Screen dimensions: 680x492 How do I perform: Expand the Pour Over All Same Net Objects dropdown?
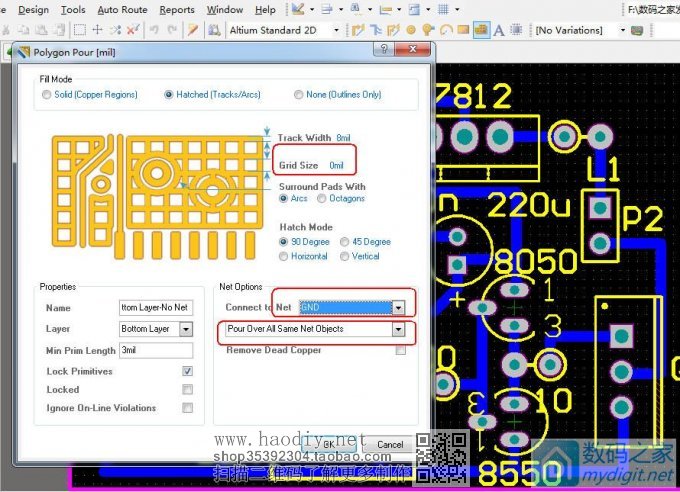398,329
